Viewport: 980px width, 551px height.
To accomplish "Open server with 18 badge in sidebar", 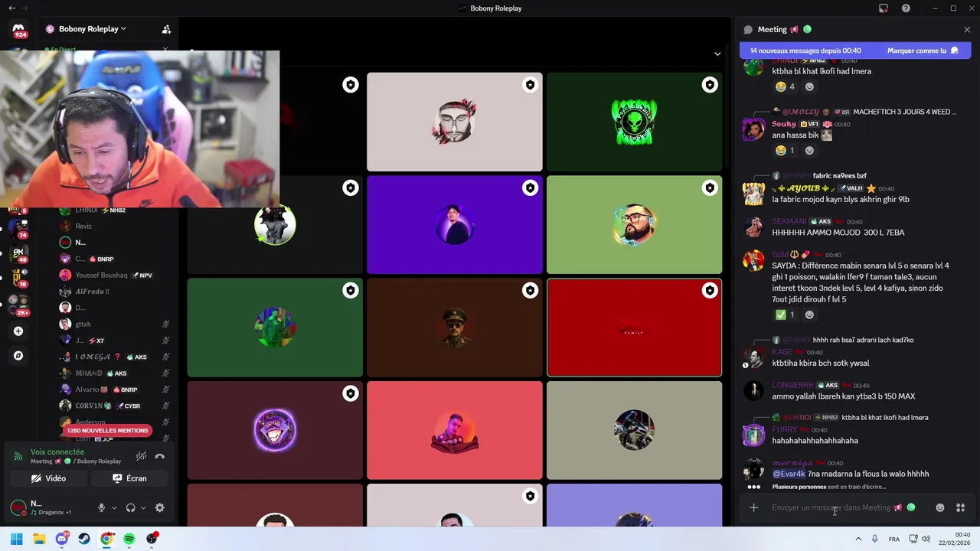I will coord(18,276).
